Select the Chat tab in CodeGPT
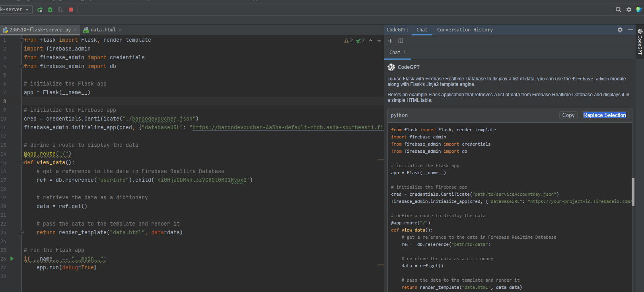Image resolution: width=644 pixels, height=292 pixels. point(422,30)
